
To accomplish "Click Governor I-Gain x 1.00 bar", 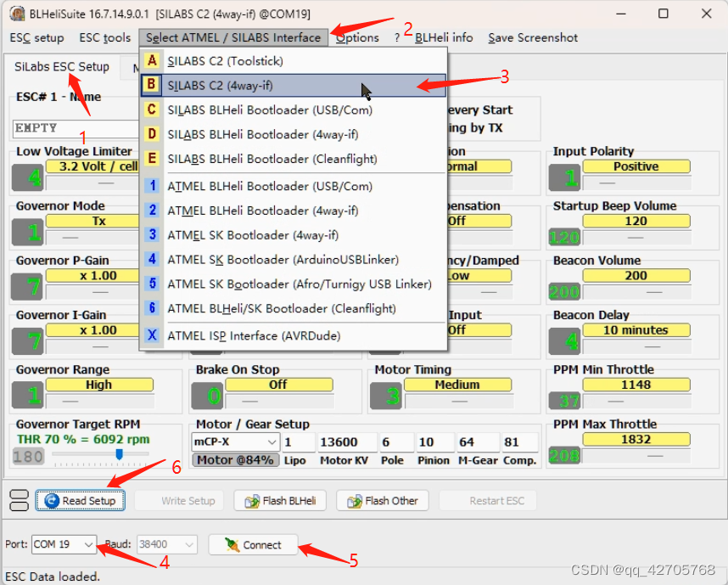I will pyautogui.click(x=92, y=330).
